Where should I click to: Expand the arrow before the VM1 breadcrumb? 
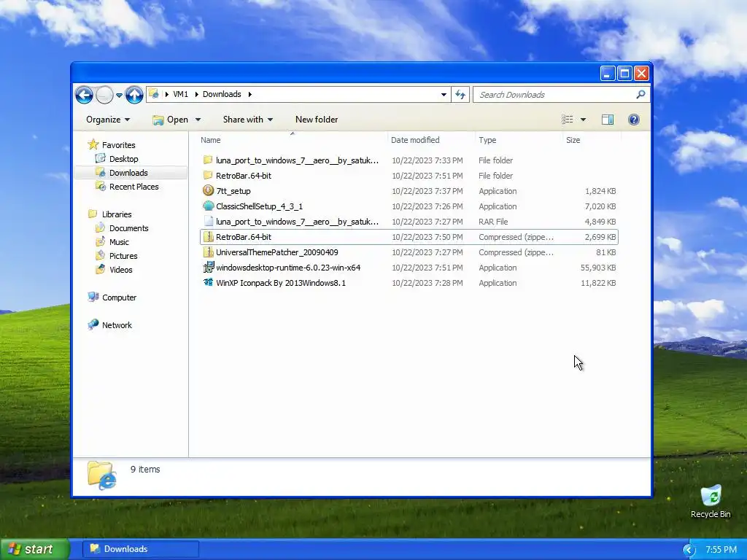pos(167,94)
